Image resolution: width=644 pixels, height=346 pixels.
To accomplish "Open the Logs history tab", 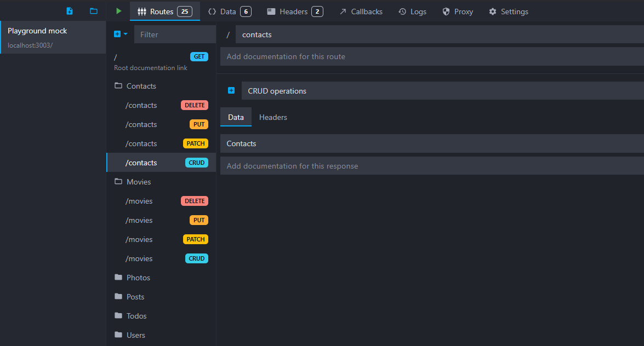I will click(x=412, y=11).
